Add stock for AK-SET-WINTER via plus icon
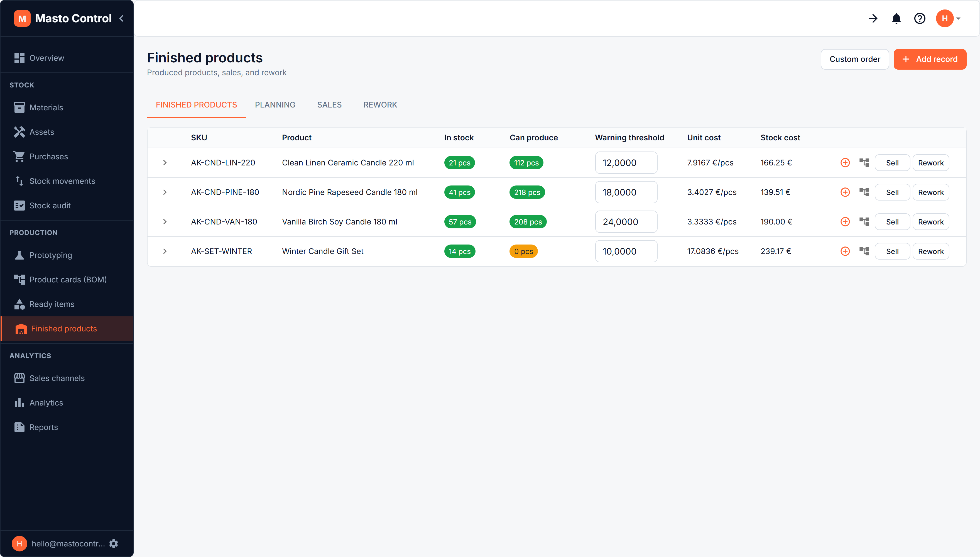 click(845, 251)
